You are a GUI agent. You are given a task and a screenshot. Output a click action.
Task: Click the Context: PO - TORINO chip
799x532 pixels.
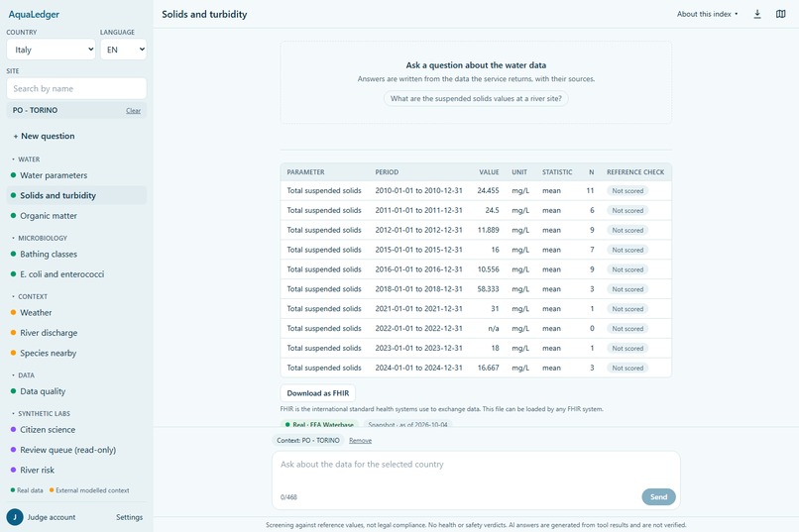pos(307,441)
